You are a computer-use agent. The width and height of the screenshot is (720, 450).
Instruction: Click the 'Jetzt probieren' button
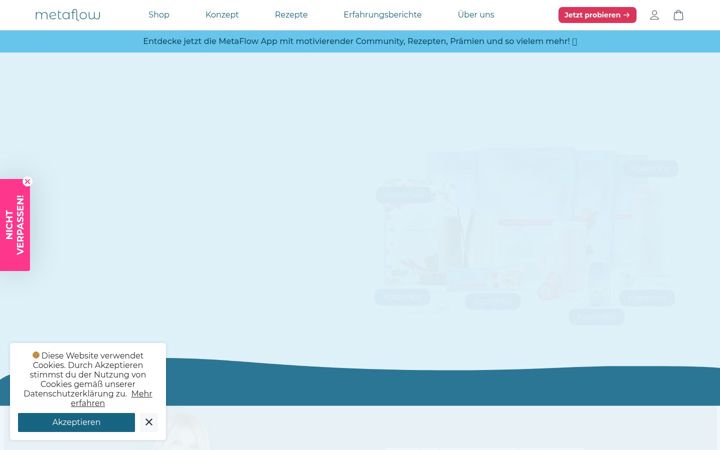coord(597,15)
